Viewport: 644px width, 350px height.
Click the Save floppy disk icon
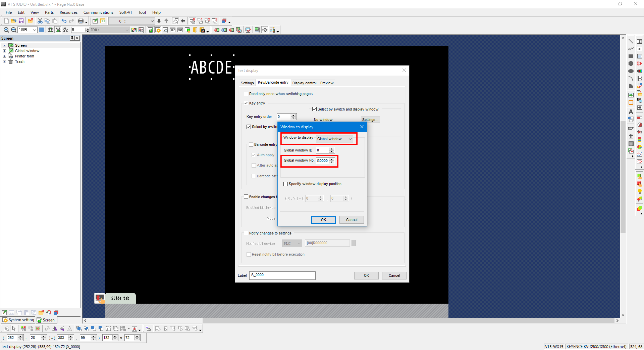[21, 21]
